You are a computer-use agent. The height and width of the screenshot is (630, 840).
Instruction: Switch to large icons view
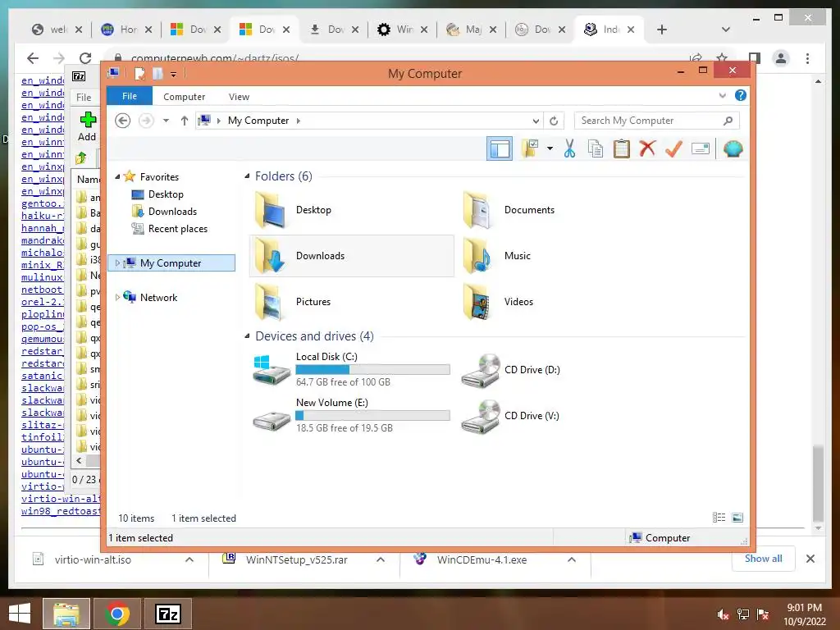tap(737, 518)
